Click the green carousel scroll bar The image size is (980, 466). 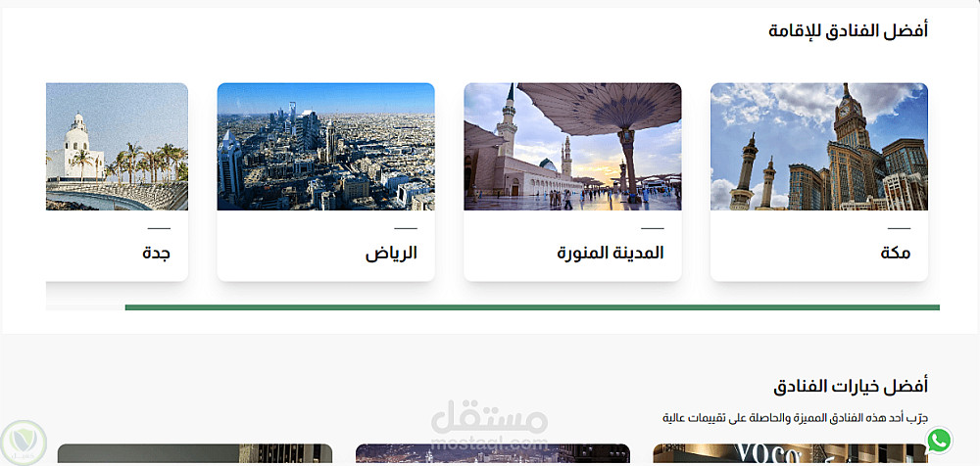pyautogui.click(x=532, y=307)
